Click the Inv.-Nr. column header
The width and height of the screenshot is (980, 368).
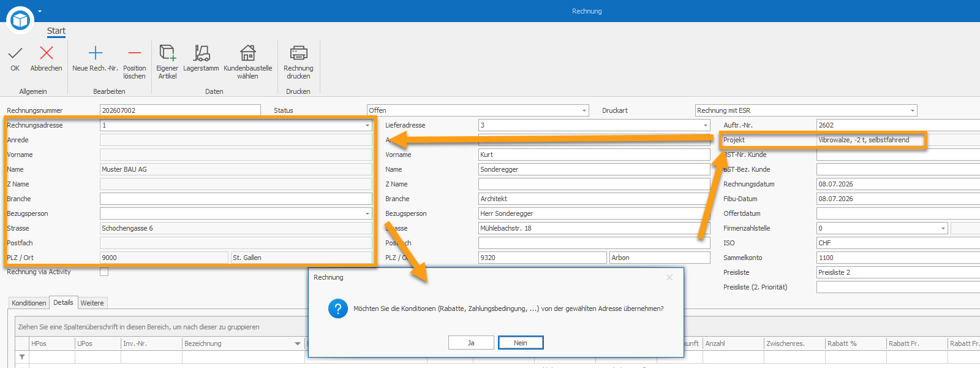coord(151,343)
